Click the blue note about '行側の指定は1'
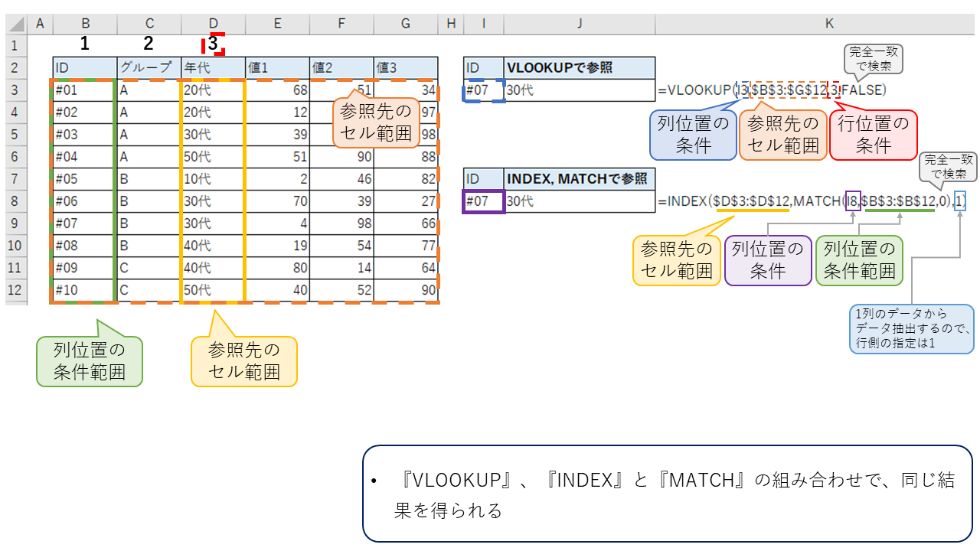This screenshot has width=980, height=551. (911, 329)
